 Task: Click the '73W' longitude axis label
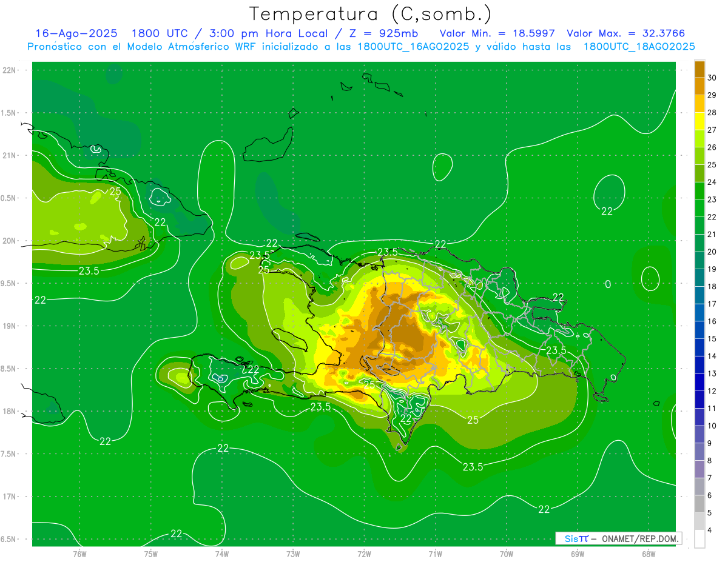coord(293,554)
